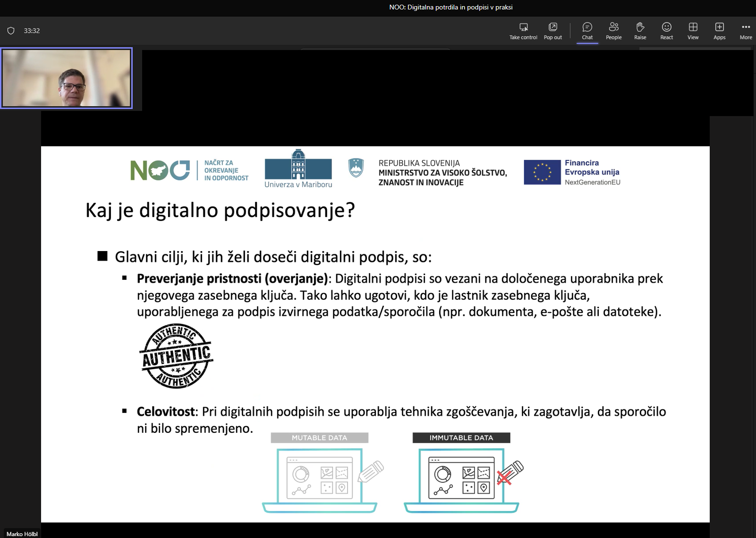Change the meeting layout with View
The height and width of the screenshot is (538, 756).
pos(693,30)
